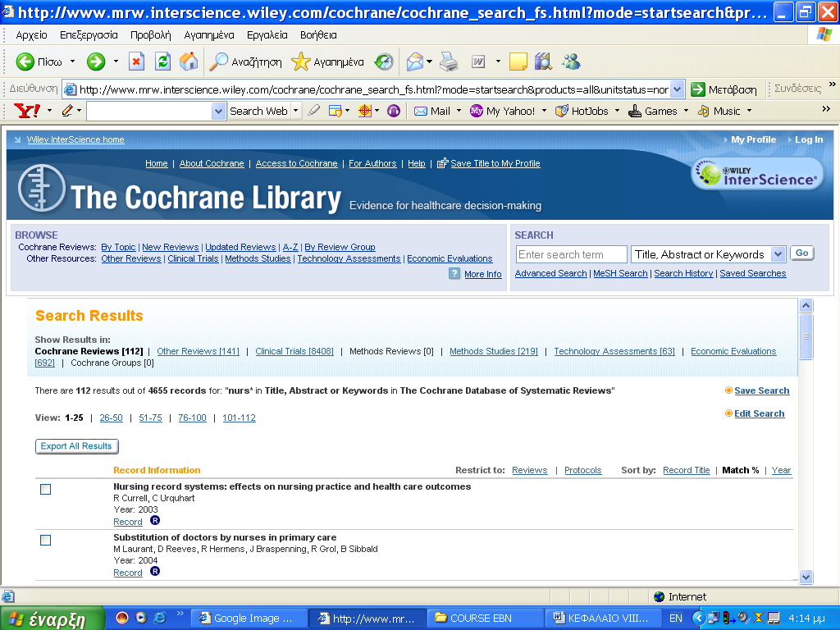Click the browser Back arrow icon
The width and height of the screenshot is (840, 630).
pos(25,62)
